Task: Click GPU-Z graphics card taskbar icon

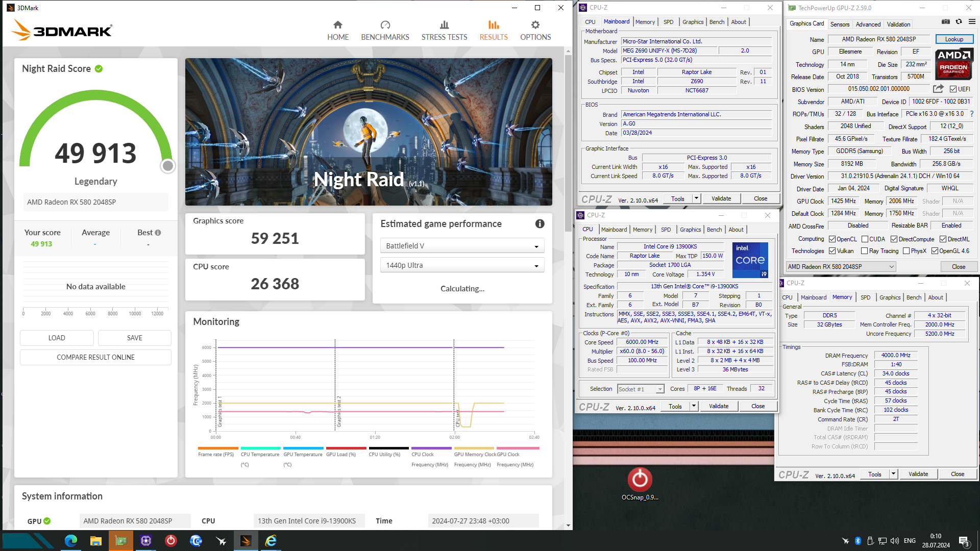Action: click(x=121, y=541)
